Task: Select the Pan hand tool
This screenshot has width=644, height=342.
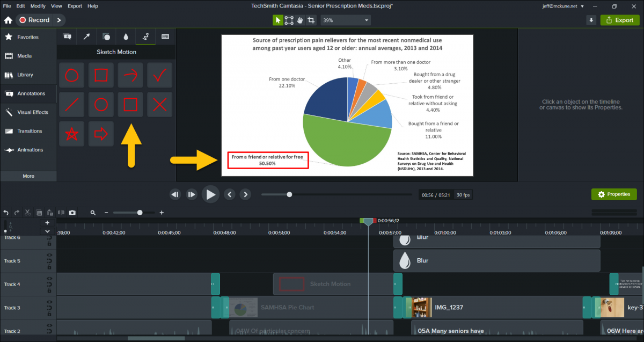Action: (x=300, y=20)
